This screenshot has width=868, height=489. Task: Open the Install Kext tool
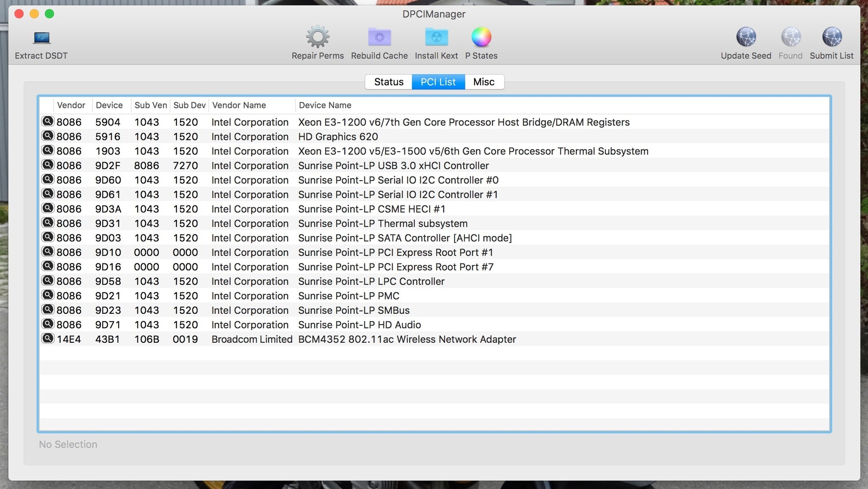point(436,37)
